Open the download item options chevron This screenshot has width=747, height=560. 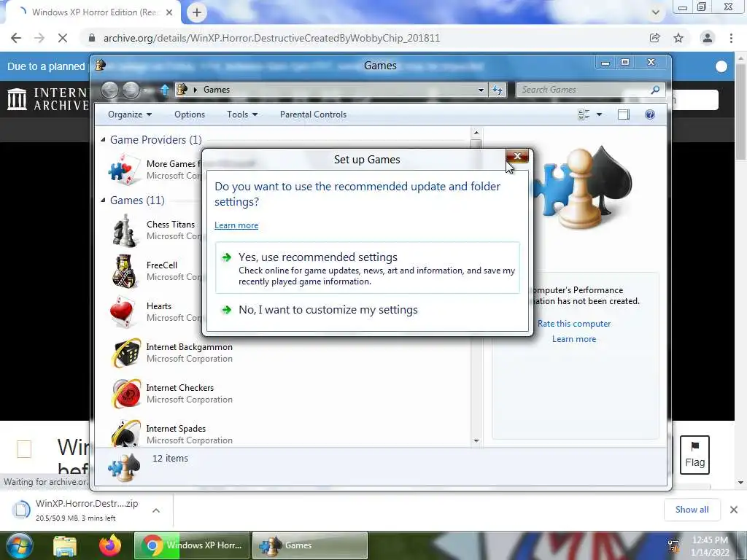(156, 510)
